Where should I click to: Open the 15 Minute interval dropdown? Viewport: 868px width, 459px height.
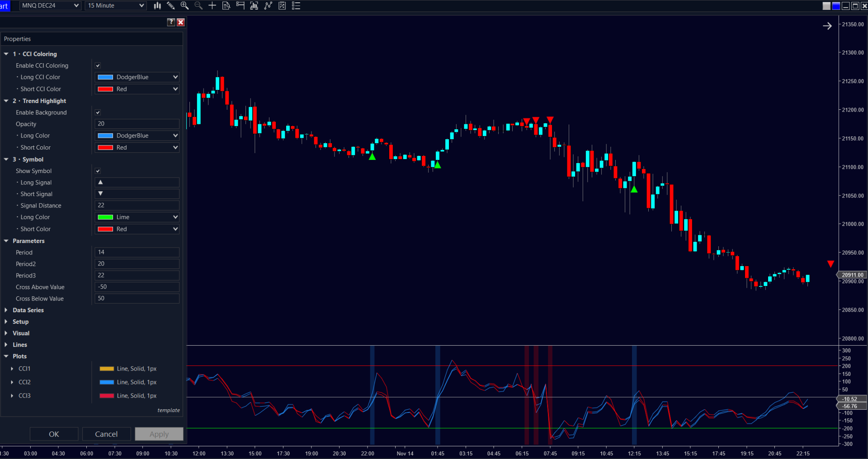coord(116,5)
